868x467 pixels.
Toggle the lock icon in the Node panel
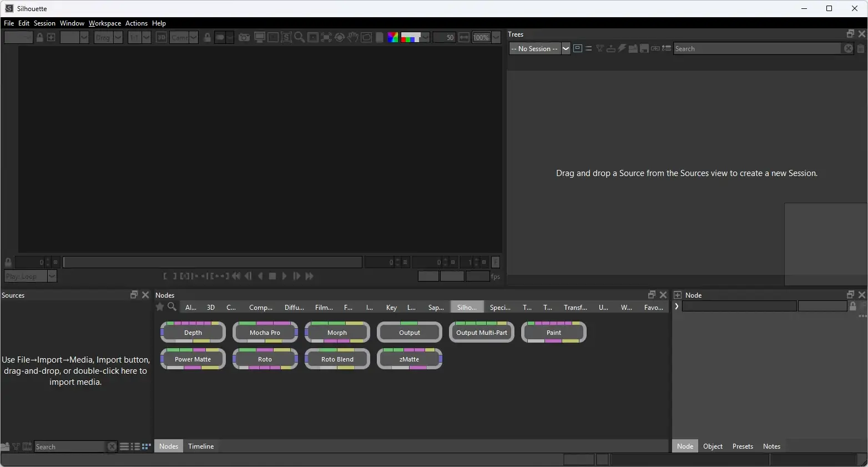[x=853, y=306]
